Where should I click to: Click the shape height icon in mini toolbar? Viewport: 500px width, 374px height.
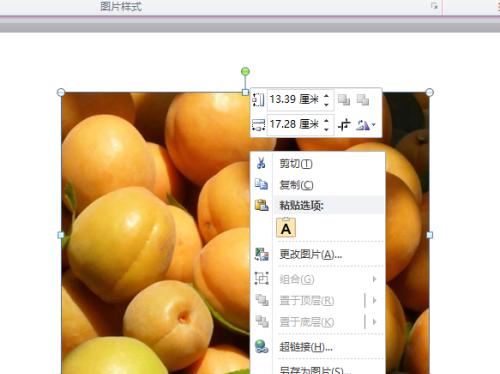(x=258, y=100)
